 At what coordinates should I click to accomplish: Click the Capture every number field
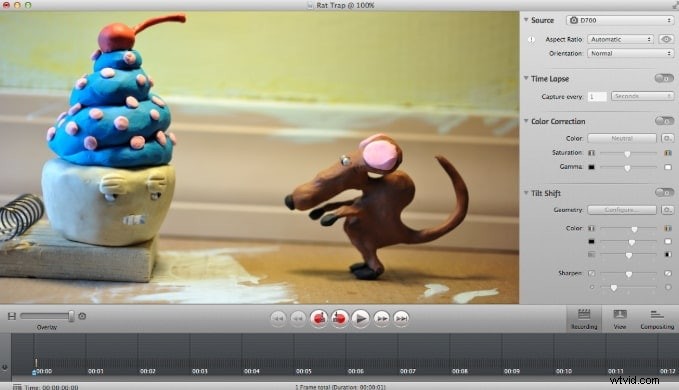tap(597, 97)
